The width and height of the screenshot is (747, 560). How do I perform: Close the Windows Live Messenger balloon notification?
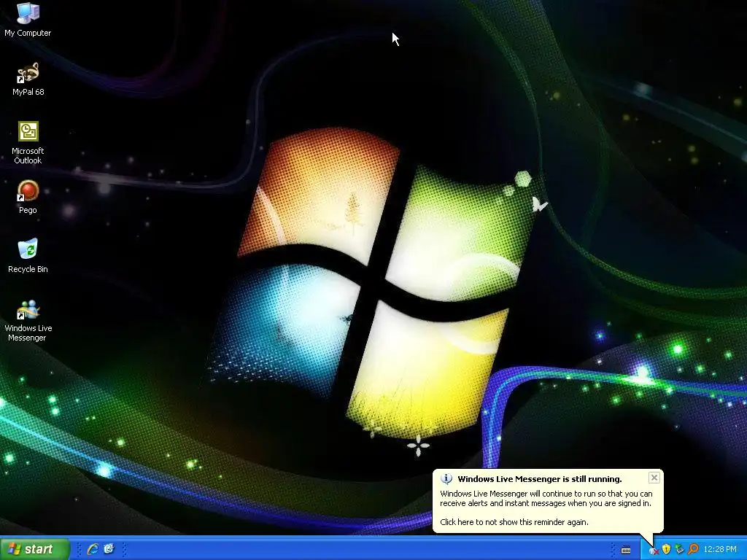[x=654, y=478]
